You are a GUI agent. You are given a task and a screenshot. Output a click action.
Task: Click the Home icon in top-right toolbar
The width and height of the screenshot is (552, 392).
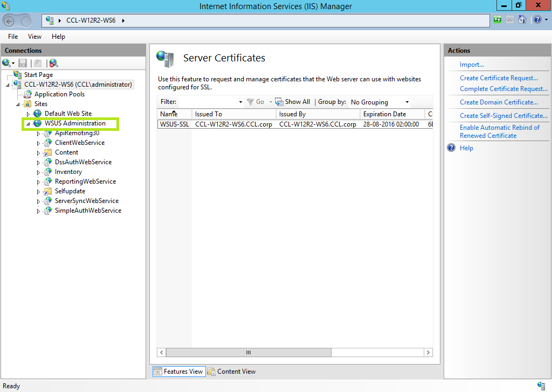[522, 20]
